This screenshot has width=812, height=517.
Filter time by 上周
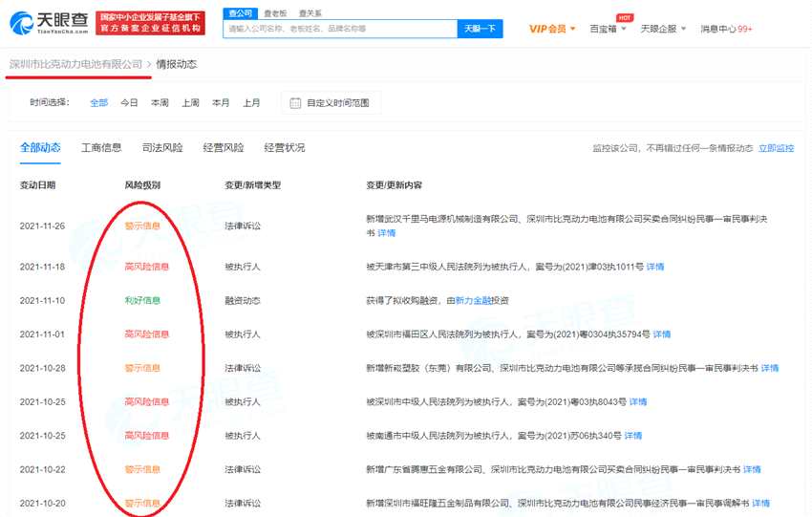coord(190,102)
